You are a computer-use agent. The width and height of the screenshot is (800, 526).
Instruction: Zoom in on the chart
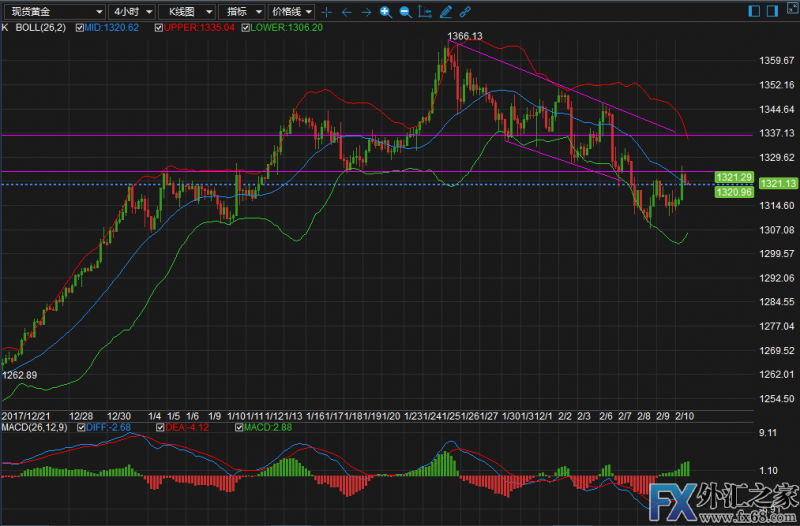[385, 12]
